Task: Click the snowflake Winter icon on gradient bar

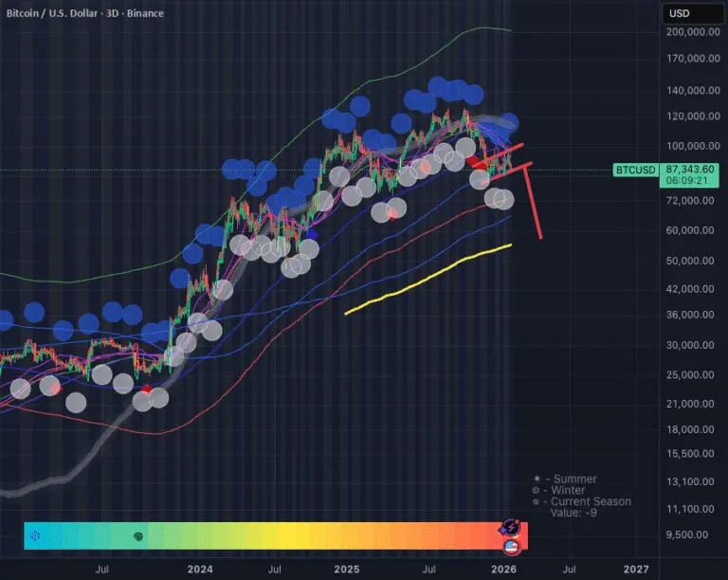Action: click(x=35, y=535)
